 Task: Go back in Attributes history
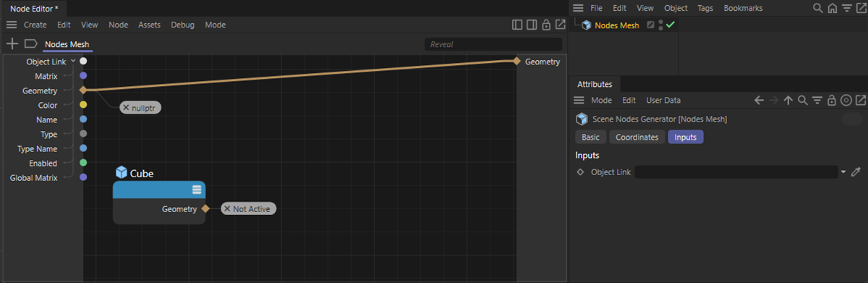[x=759, y=100]
